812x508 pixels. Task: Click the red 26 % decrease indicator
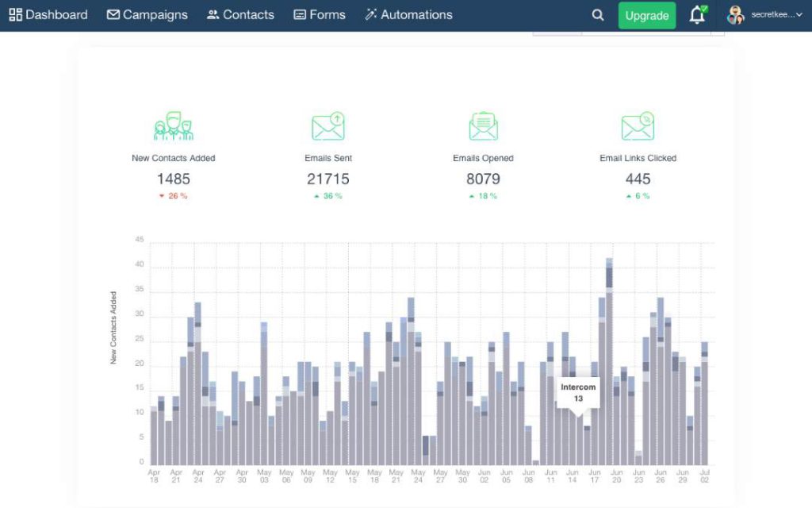click(174, 196)
